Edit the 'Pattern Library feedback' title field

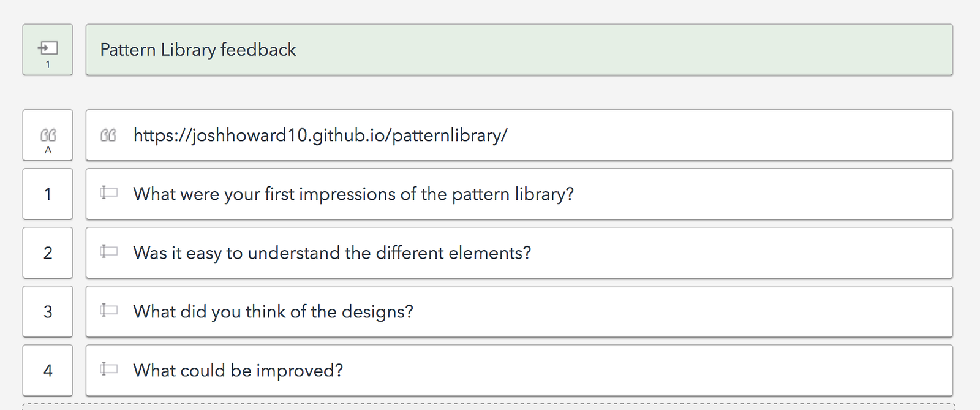(x=198, y=50)
